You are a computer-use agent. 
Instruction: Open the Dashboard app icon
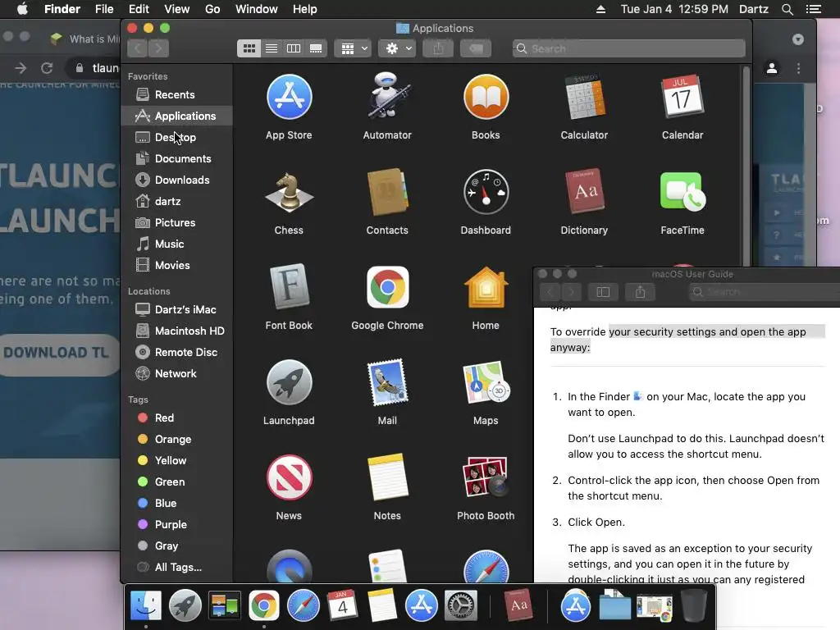(x=486, y=192)
